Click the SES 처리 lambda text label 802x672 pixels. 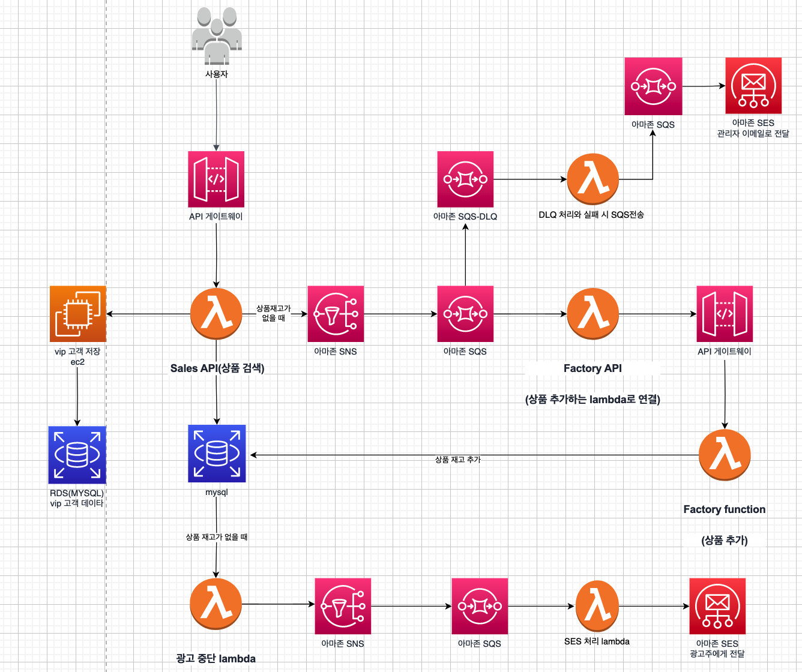click(x=597, y=641)
